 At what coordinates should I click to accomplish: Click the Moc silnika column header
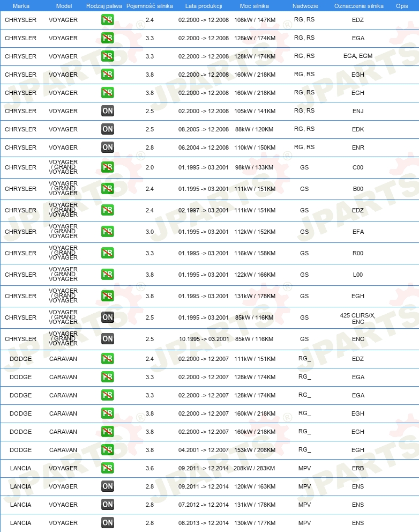tap(255, 6)
